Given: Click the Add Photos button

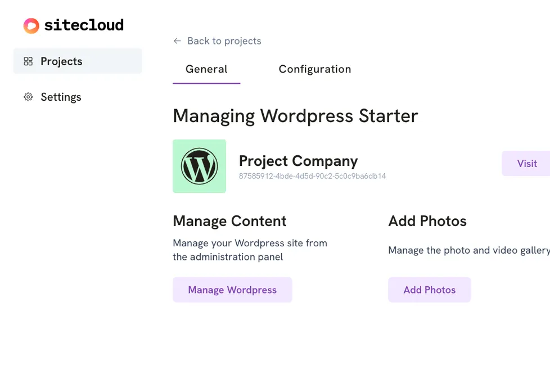Looking at the screenshot, I should click(x=429, y=290).
